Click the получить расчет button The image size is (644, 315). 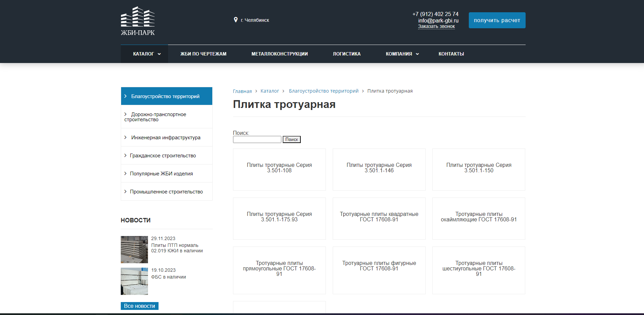[497, 20]
